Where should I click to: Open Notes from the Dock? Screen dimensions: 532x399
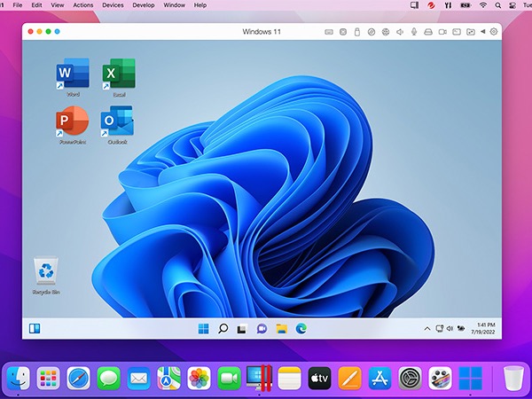click(x=289, y=378)
